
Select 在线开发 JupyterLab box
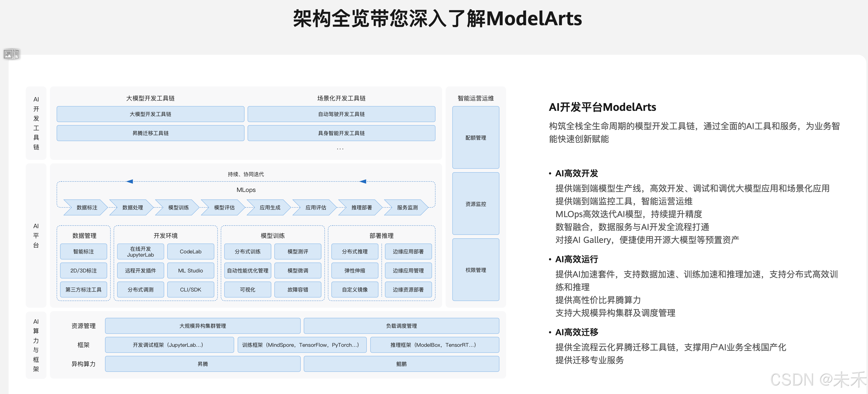coord(140,252)
